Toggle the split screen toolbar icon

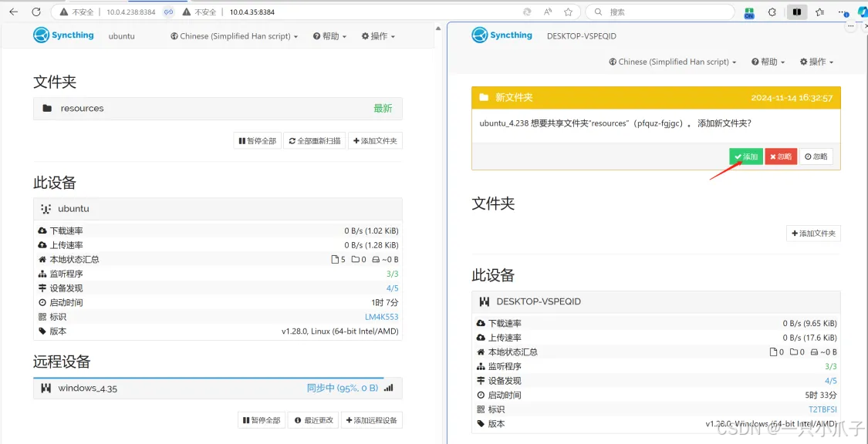pyautogui.click(x=797, y=12)
